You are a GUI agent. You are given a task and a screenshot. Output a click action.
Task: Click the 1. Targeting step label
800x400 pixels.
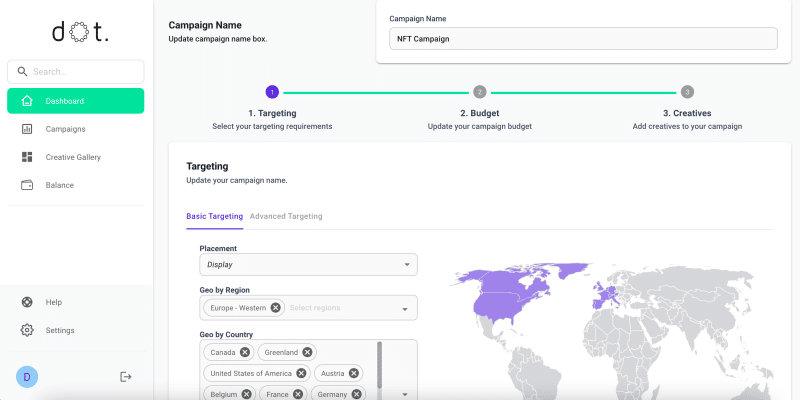272,113
